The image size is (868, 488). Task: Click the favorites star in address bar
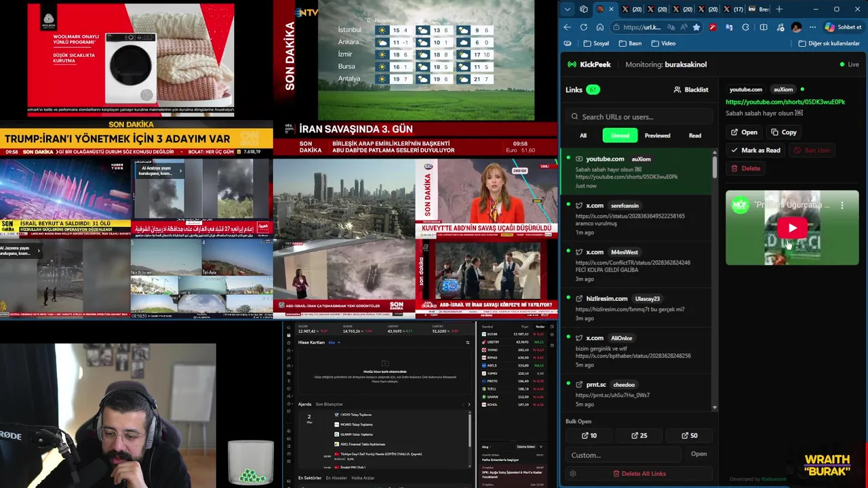tap(696, 27)
